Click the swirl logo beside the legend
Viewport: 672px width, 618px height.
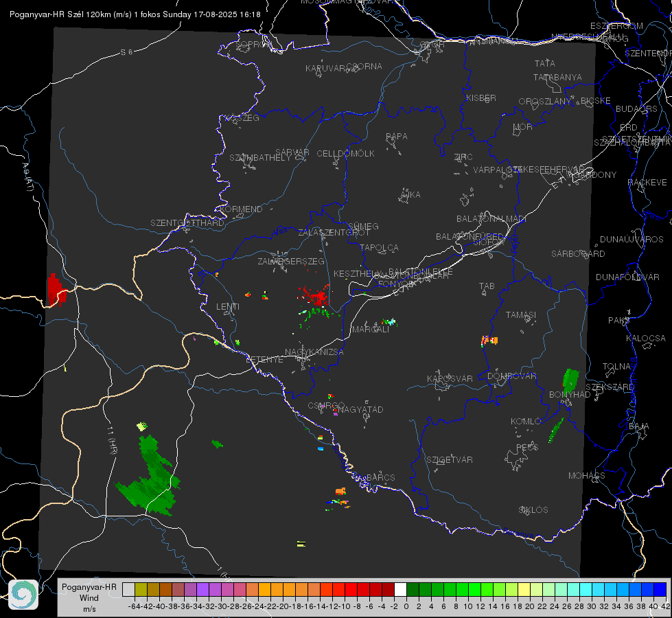point(23,595)
